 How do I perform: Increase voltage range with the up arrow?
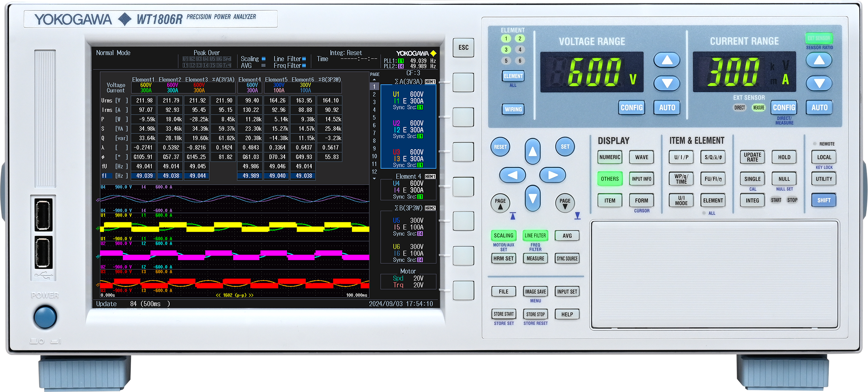666,60
